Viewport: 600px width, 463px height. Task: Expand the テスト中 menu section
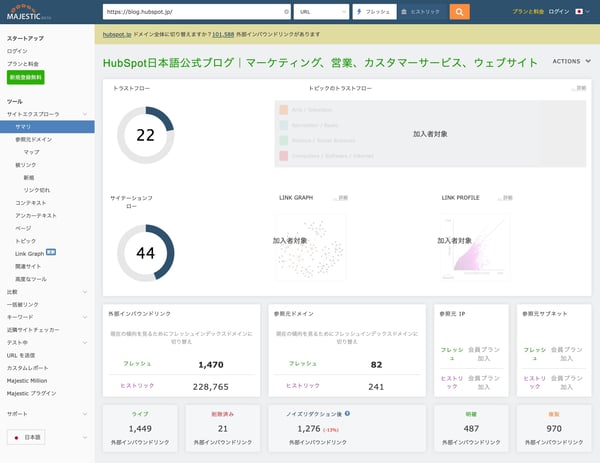tap(85, 342)
